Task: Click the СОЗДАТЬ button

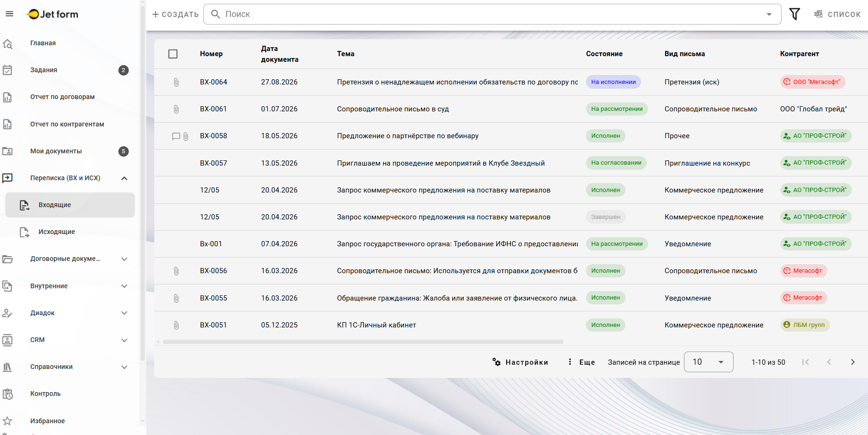Action: pos(175,14)
